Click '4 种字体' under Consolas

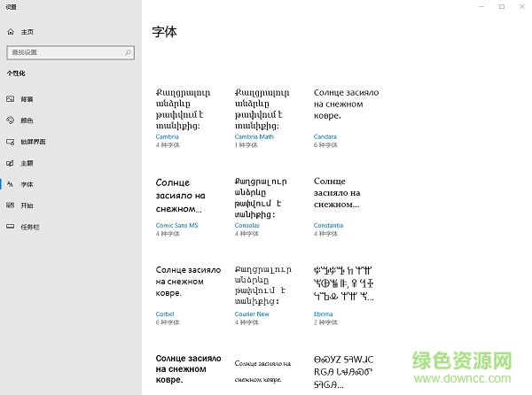pos(246,234)
